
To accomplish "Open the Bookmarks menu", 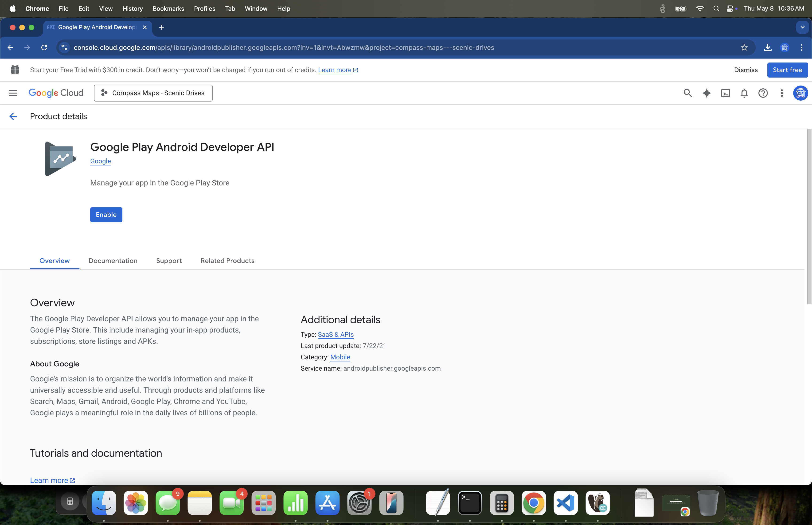I will click(168, 8).
